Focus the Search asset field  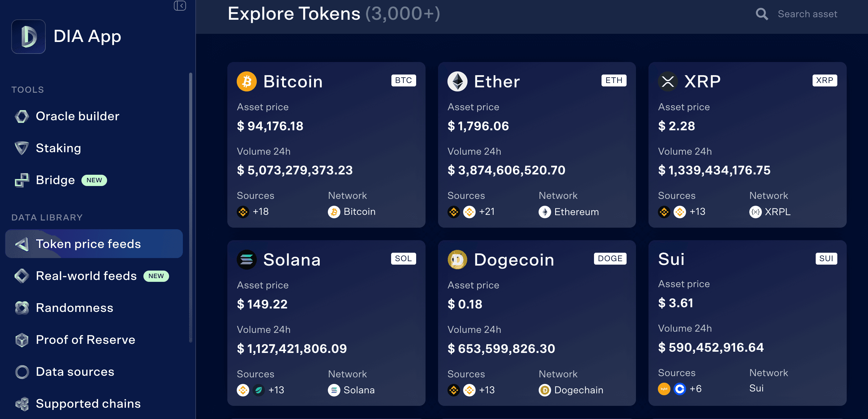(x=807, y=14)
